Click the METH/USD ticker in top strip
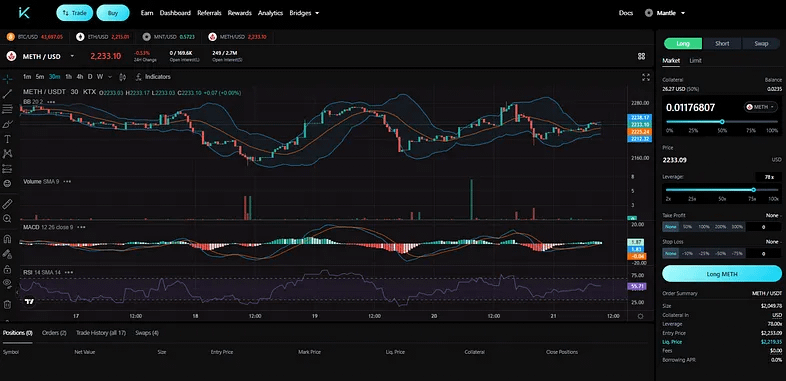The height and width of the screenshot is (381, 786). pyautogui.click(x=238, y=37)
